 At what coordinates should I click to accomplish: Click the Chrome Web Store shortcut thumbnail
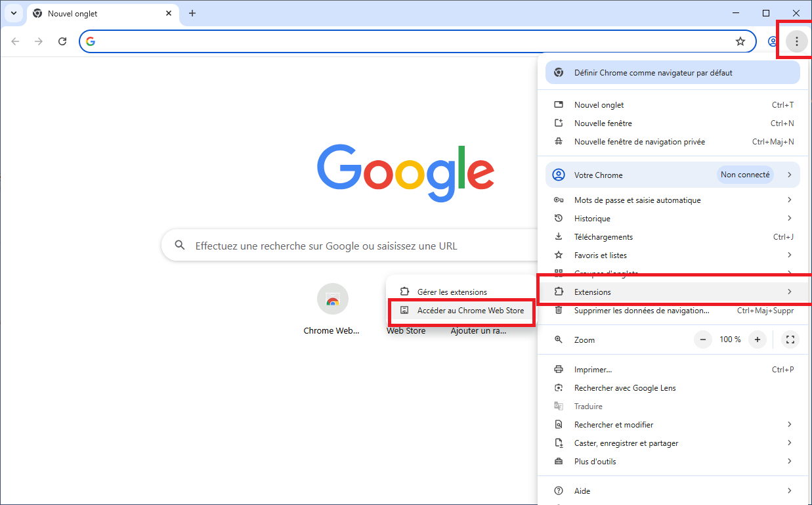pyautogui.click(x=332, y=300)
